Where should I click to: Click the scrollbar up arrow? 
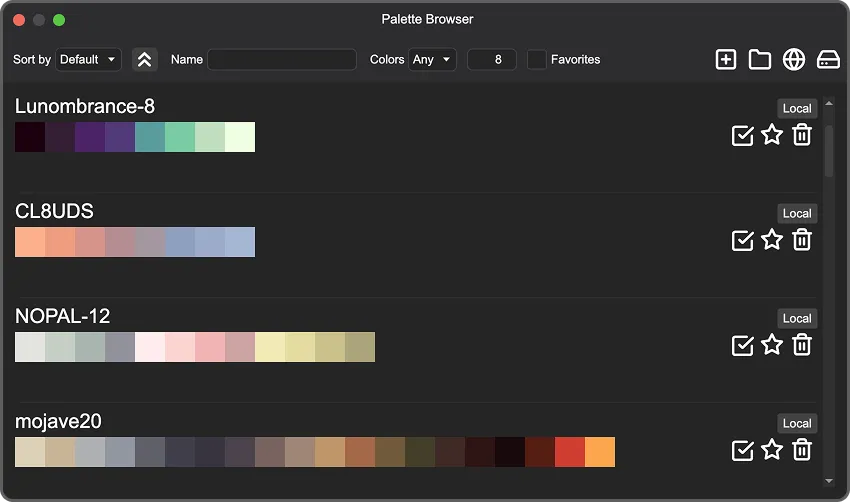829,103
